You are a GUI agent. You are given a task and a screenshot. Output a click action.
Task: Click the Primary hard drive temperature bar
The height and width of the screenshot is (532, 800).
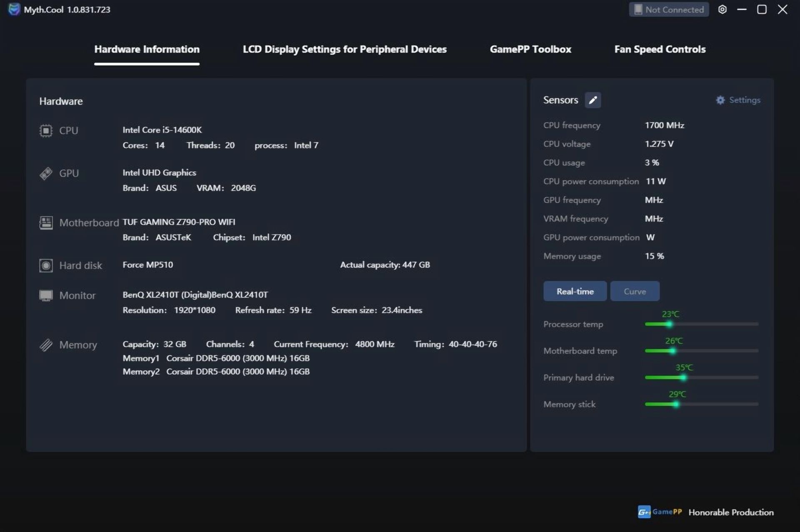[701, 377]
